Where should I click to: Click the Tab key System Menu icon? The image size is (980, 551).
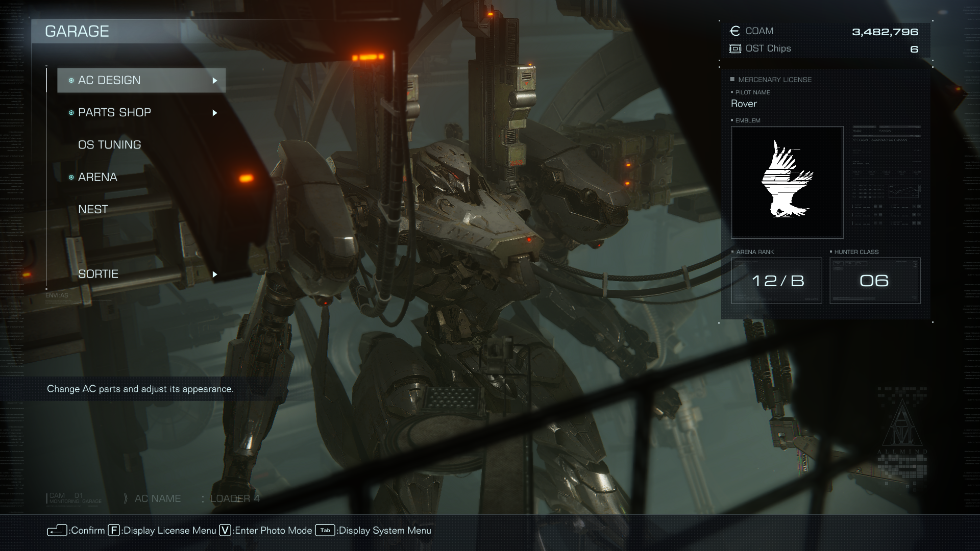click(x=325, y=530)
